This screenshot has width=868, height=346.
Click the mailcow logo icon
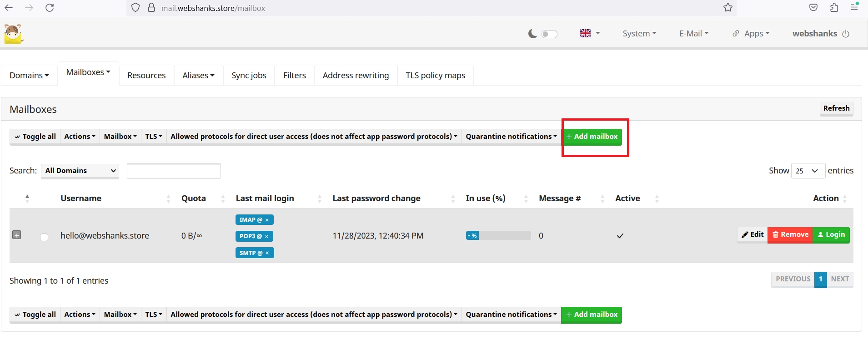click(13, 34)
